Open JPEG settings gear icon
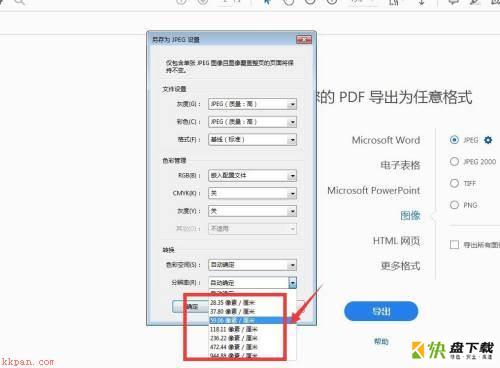 coord(488,140)
